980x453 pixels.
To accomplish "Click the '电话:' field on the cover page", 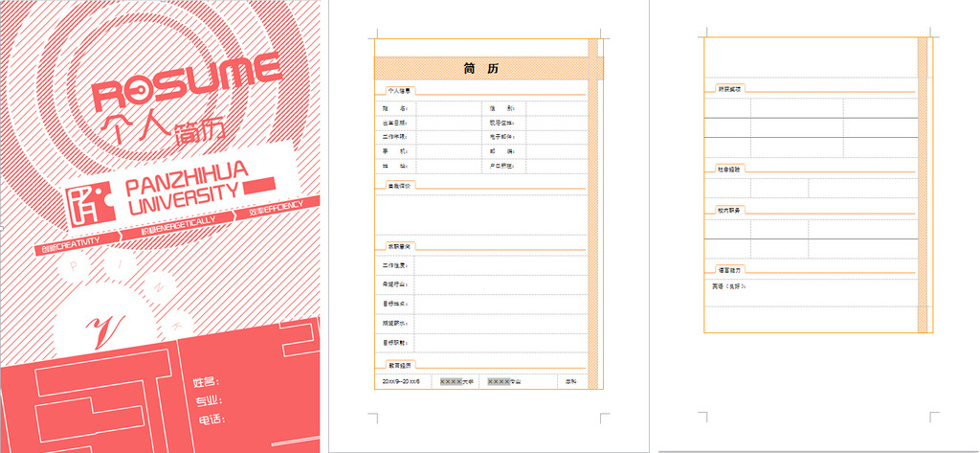I will pyautogui.click(x=212, y=419).
